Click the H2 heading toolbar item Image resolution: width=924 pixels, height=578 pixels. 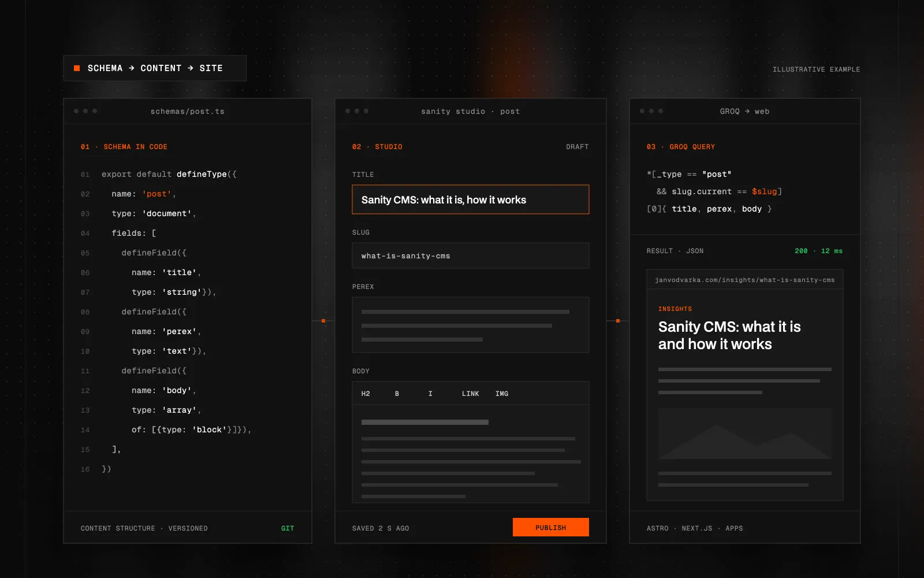366,394
